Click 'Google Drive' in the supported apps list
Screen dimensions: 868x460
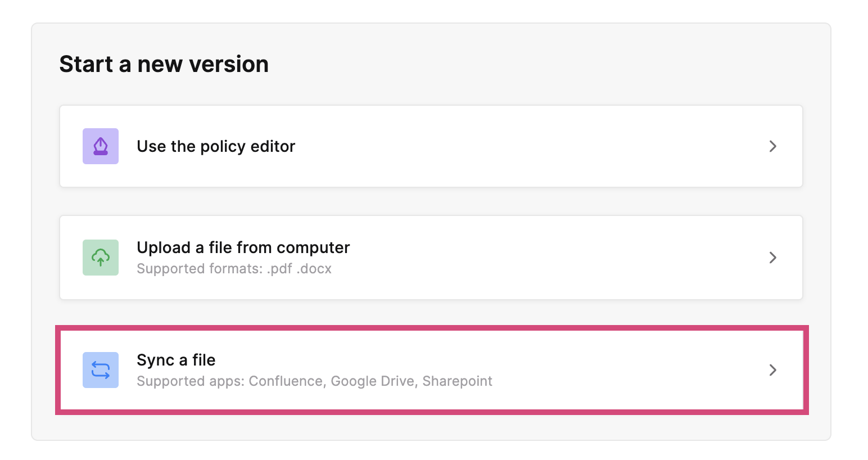[x=373, y=381]
